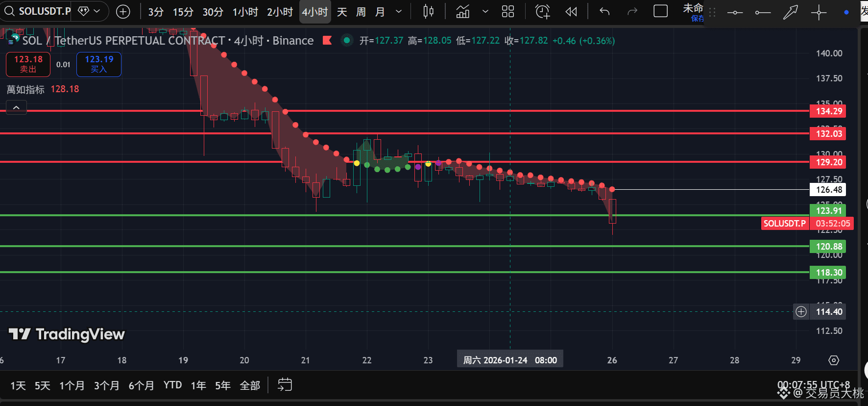Open the candlestick chart style menu
Viewport: 868px width, 406px height.
pos(428,11)
